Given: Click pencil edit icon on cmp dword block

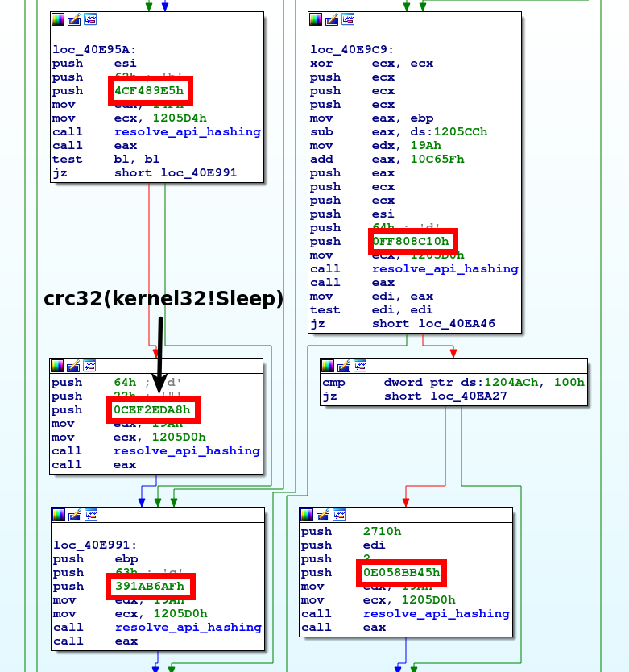Looking at the screenshot, I should tap(344, 366).
